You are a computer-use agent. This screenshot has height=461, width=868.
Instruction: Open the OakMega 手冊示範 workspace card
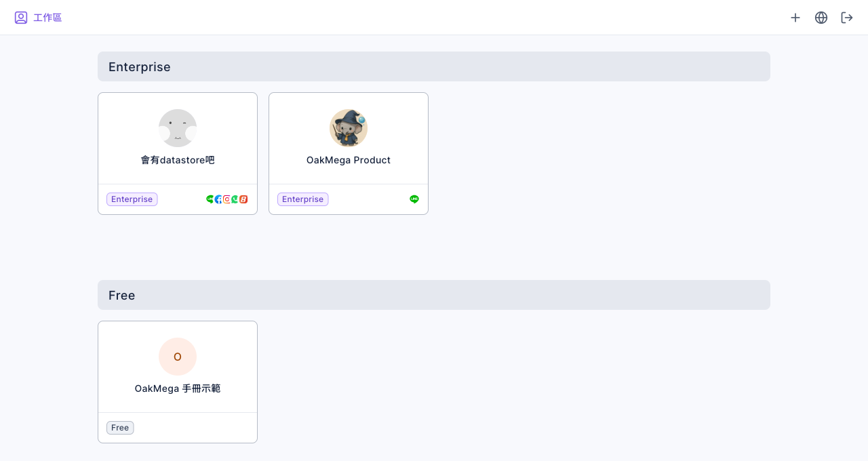click(178, 382)
